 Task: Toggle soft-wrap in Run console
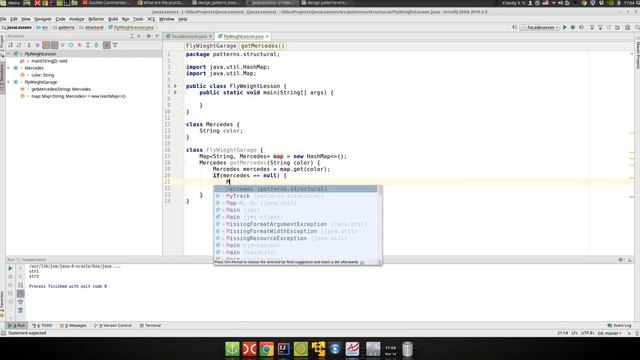pyautogui.click(x=20, y=285)
